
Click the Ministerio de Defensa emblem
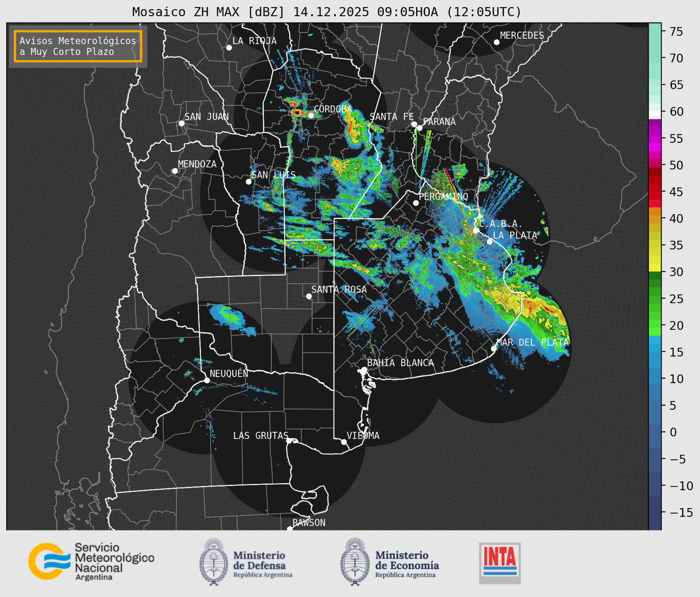[213, 561]
